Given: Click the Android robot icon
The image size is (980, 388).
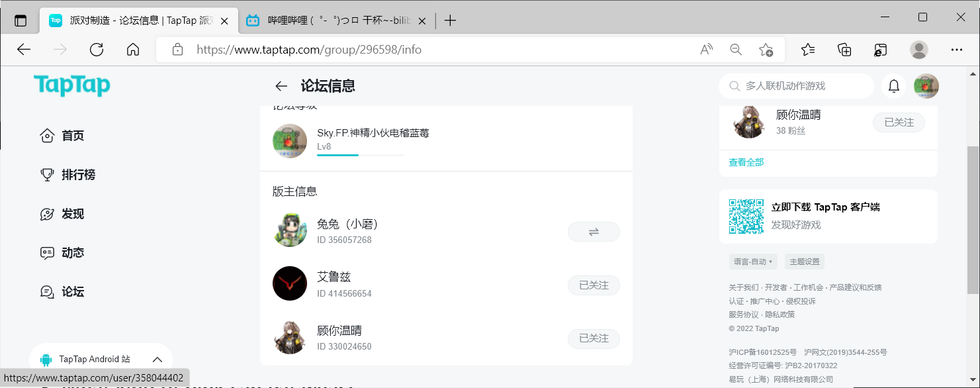Looking at the screenshot, I should (46, 360).
